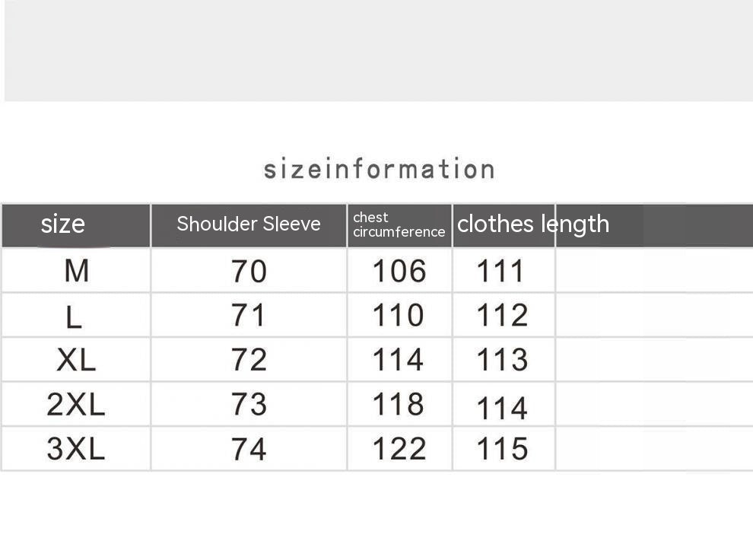This screenshot has height=560, width=753.
Task: Select chest circumference value 110
Action: coord(398,315)
